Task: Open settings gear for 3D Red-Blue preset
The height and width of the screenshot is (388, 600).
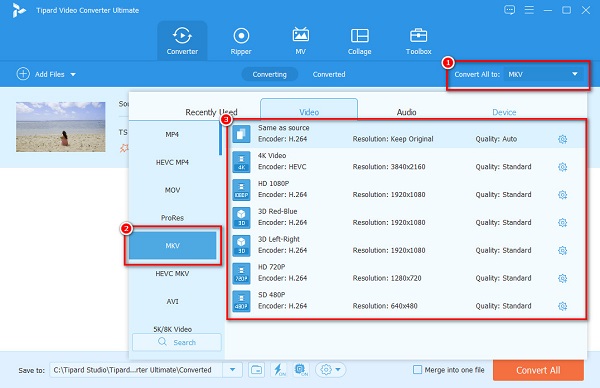Action: (x=562, y=222)
